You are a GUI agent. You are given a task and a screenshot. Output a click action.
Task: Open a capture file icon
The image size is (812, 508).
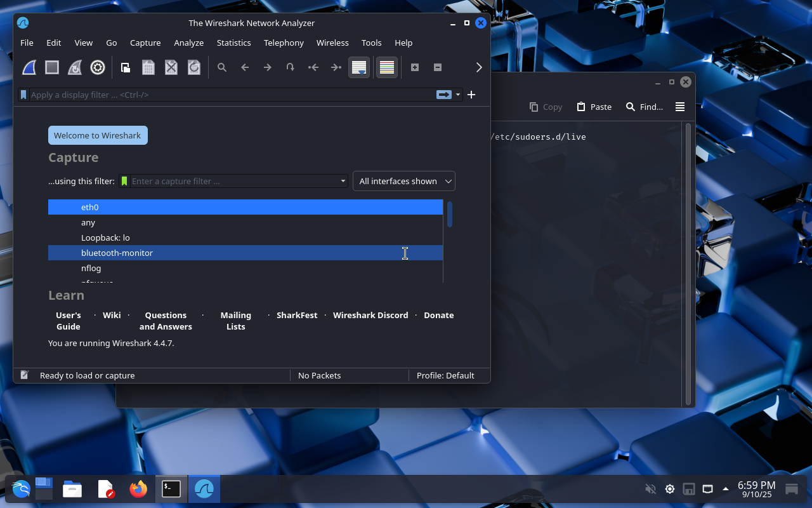click(126, 67)
